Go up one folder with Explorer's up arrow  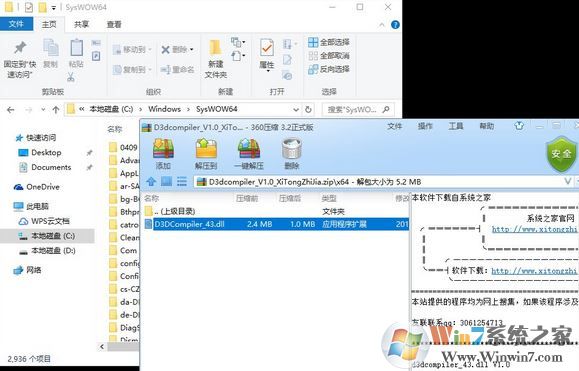pos(56,110)
